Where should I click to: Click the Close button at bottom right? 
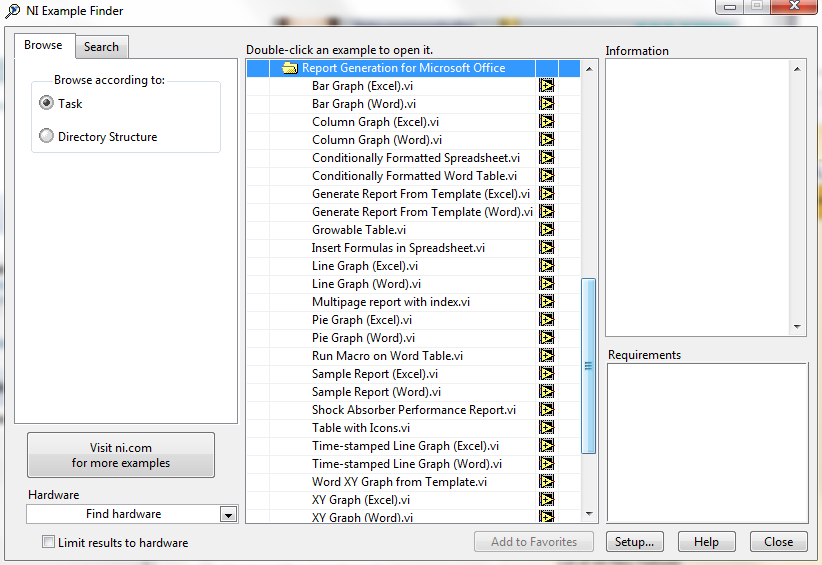[778, 542]
